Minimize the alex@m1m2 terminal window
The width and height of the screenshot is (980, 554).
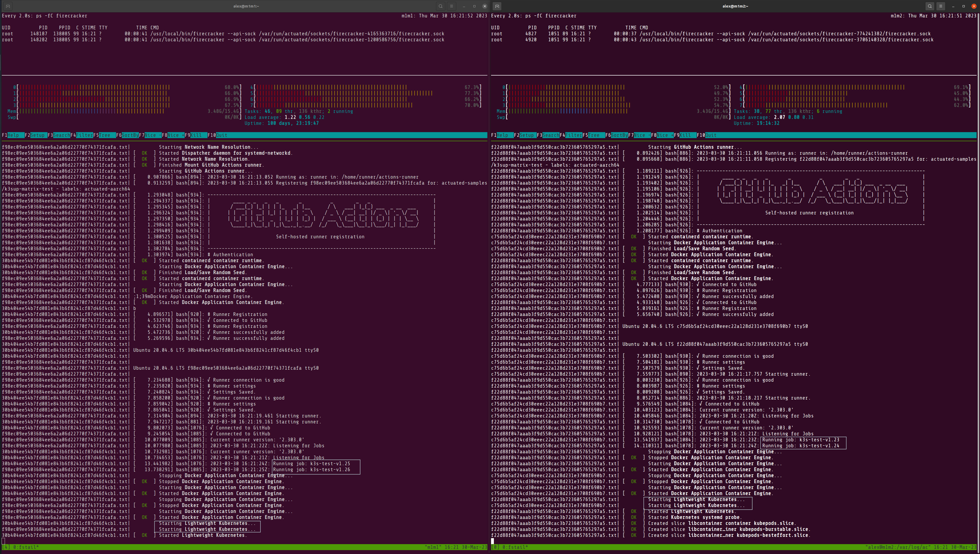pyautogui.click(x=953, y=6)
